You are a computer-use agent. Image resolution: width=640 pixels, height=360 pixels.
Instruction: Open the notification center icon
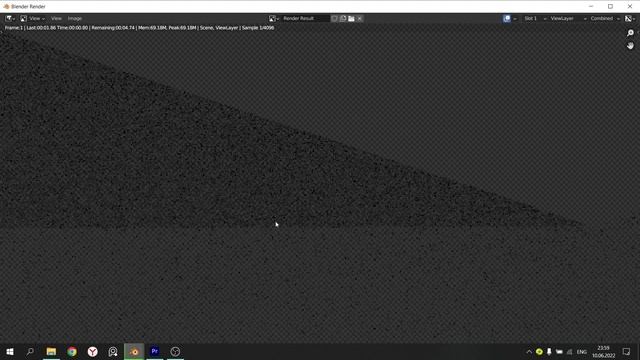pos(626,351)
